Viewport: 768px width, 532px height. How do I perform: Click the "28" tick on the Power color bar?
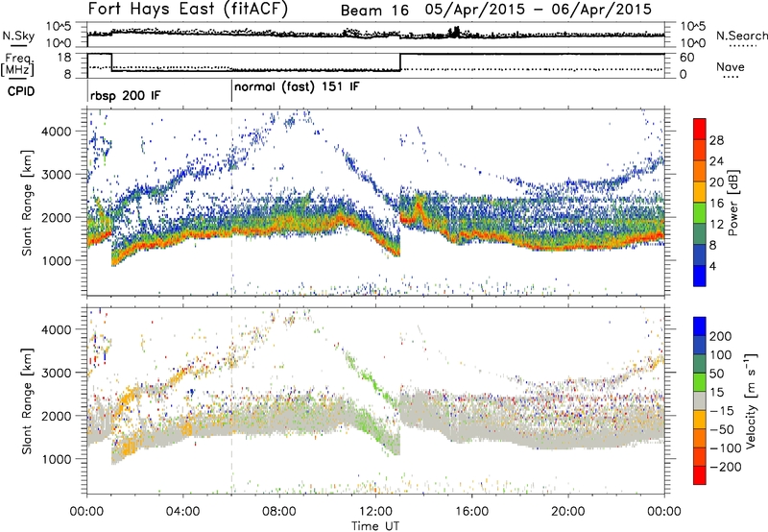pos(716,140)
